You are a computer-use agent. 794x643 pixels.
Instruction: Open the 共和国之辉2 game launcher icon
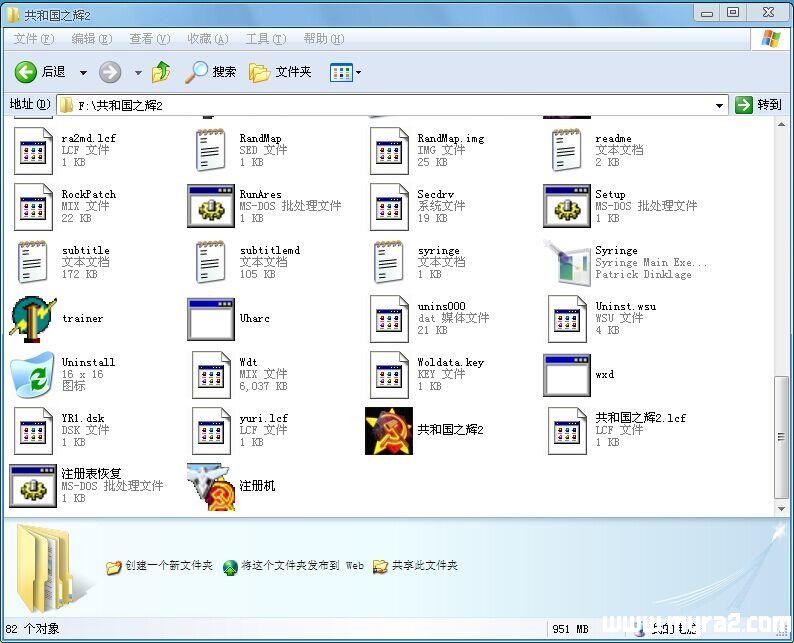(x=389, y=431)
